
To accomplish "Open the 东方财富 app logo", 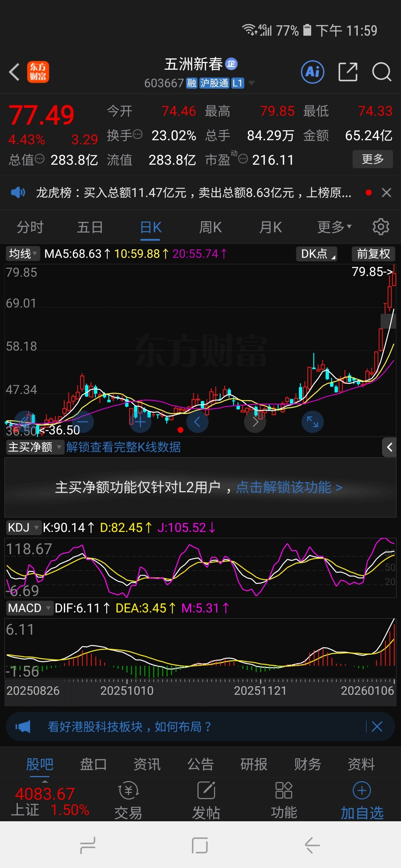I will click(x=38, y=72).
